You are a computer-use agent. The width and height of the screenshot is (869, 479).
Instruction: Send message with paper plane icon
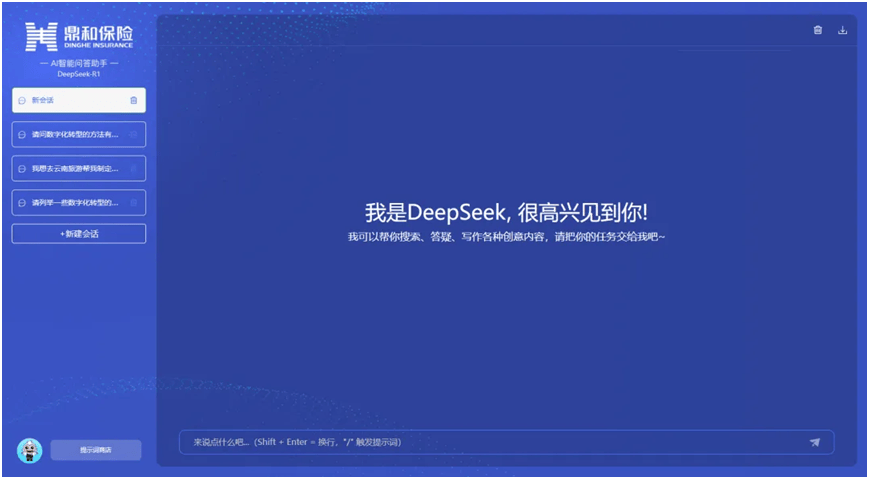click(814, 442)
